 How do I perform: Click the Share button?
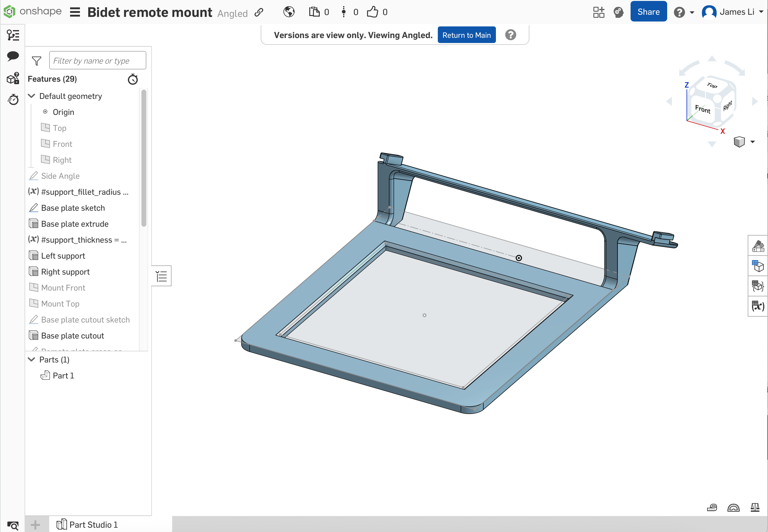648,12
